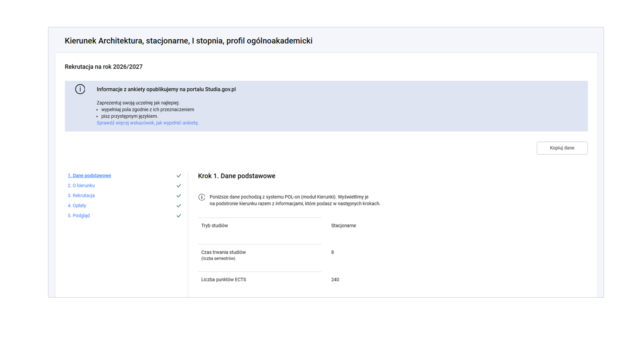The image size is (644, 339).
Task: Switch to step 3. Rekrutacja
Action: pos(81,196)
